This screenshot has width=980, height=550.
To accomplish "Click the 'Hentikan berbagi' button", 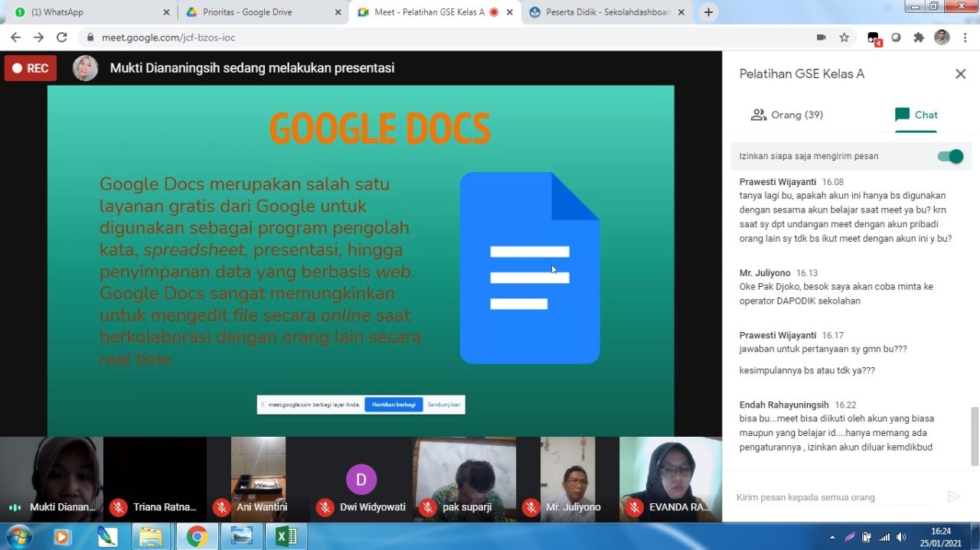I will 394,405.
